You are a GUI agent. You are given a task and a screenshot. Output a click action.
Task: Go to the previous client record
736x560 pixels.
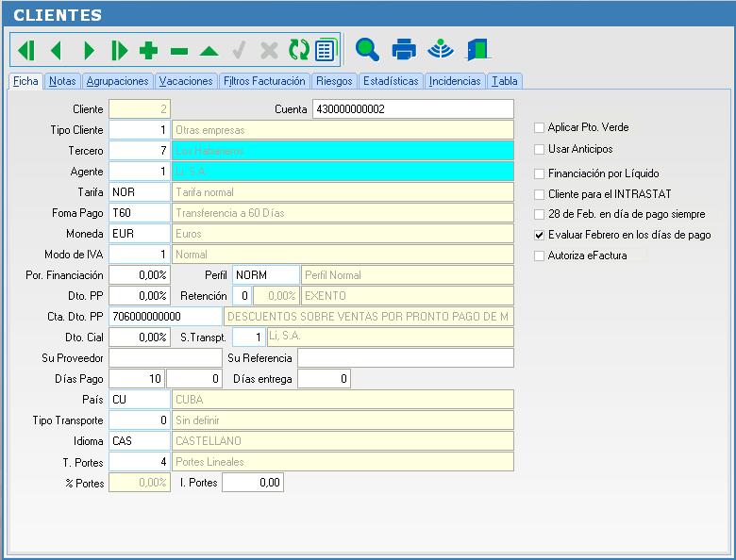coord(56,50)
